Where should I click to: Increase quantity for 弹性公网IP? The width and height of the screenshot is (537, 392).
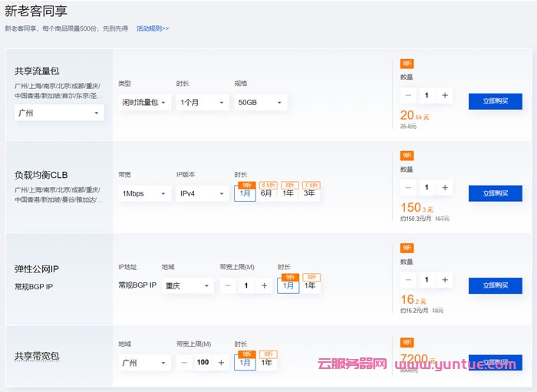pos(445,280)
